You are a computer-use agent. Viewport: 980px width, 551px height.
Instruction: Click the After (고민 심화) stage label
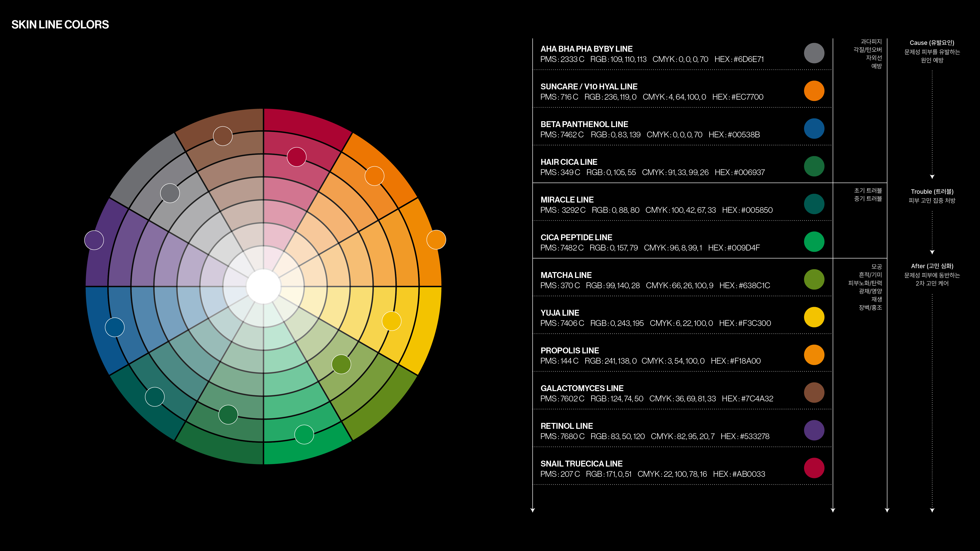[932, 266]
